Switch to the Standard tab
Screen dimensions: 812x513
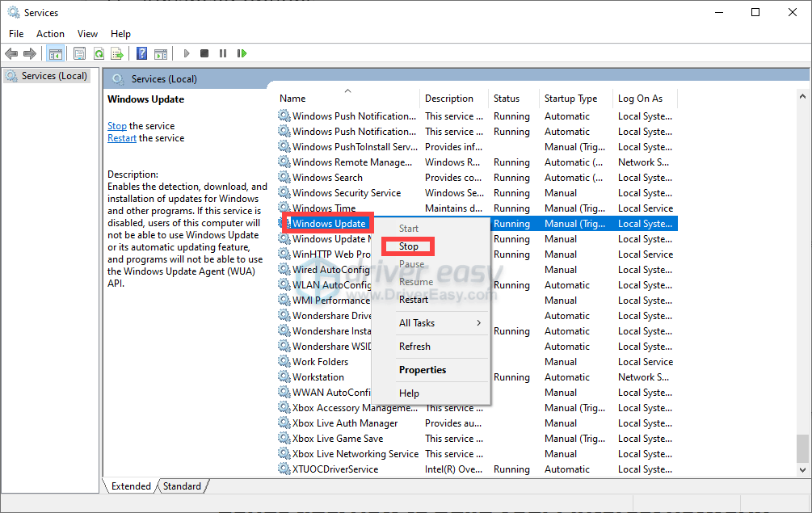182,486
